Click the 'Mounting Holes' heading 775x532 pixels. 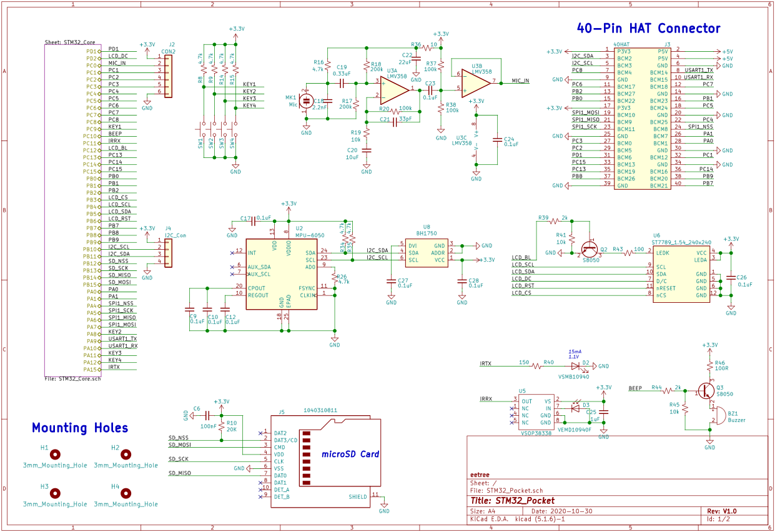click(x=80, y=428)
